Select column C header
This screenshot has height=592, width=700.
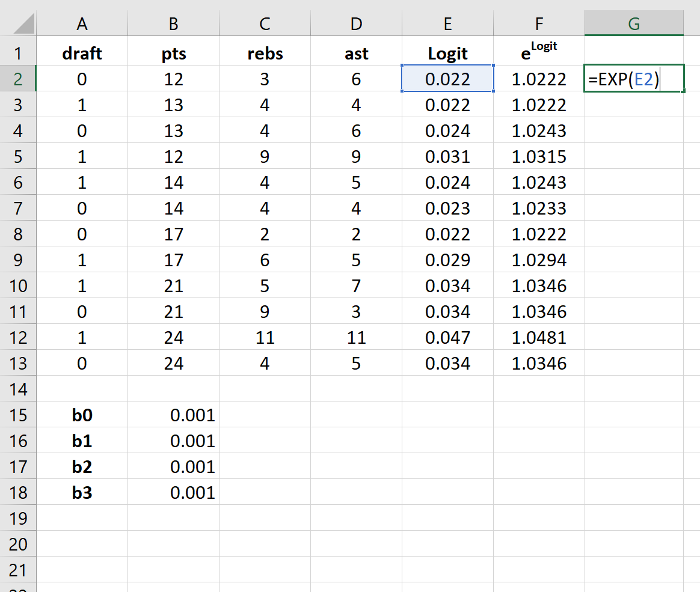coord(265,23)
